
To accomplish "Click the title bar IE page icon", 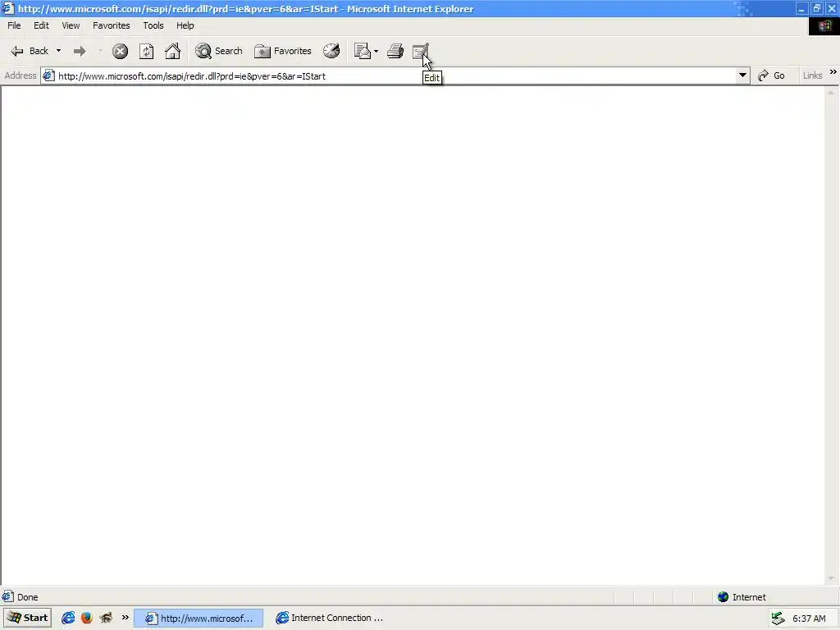I will pos(7,8).
